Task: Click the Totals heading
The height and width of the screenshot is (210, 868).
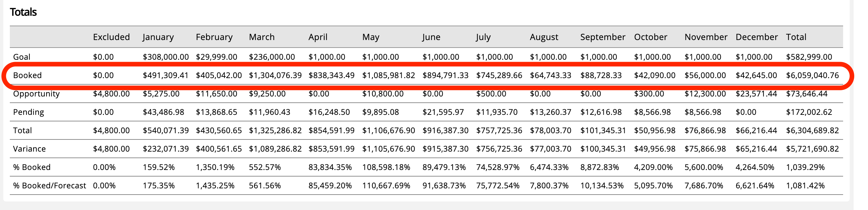Action: (x=23, y=12)
